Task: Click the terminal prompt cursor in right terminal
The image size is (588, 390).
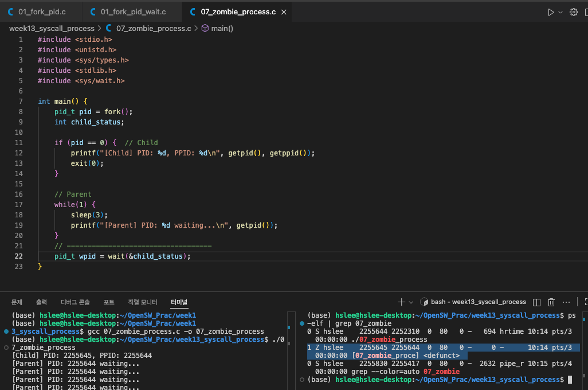Action: point(570,380)
